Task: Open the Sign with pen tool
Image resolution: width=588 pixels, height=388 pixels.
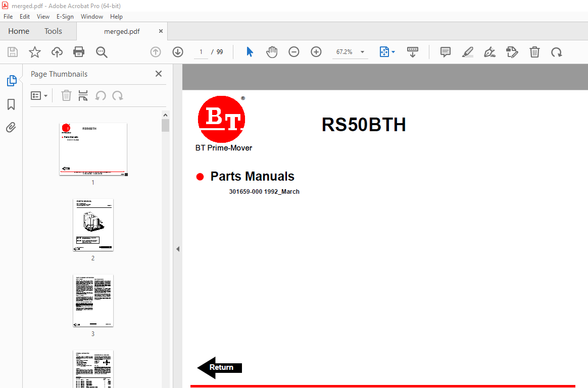Action: (x=490, y=52)
